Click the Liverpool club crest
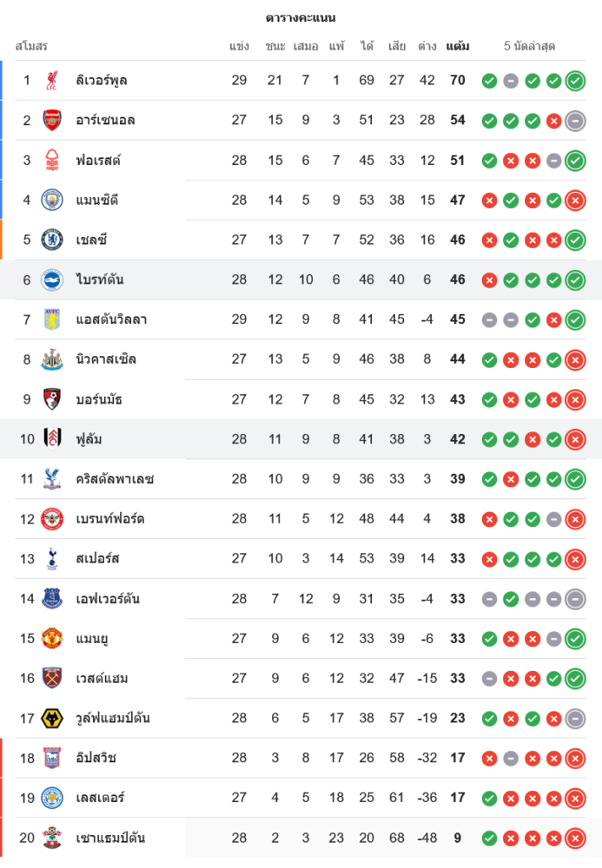Screen dimensions: 602x868 coord(52,81)
